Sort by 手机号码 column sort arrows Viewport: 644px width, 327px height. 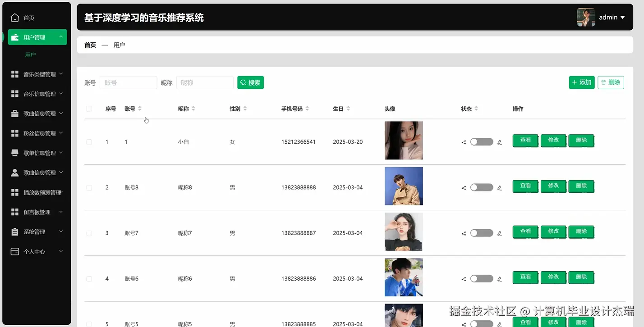click(x=307, y=109)
